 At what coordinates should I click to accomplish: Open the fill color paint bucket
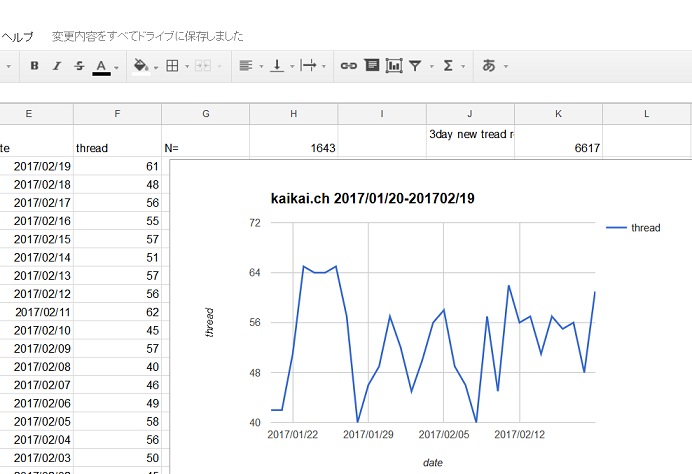[140, 66]
